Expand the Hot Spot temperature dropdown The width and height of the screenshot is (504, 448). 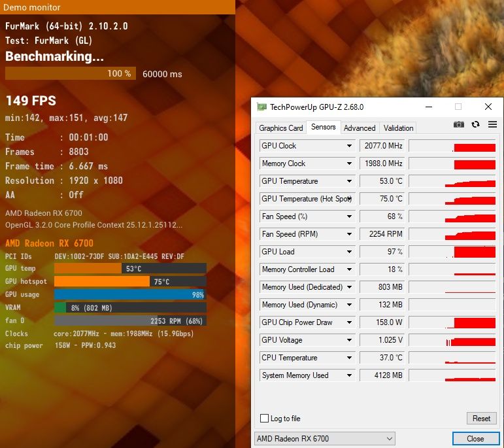pyautogui.click(x=349, y=199)
